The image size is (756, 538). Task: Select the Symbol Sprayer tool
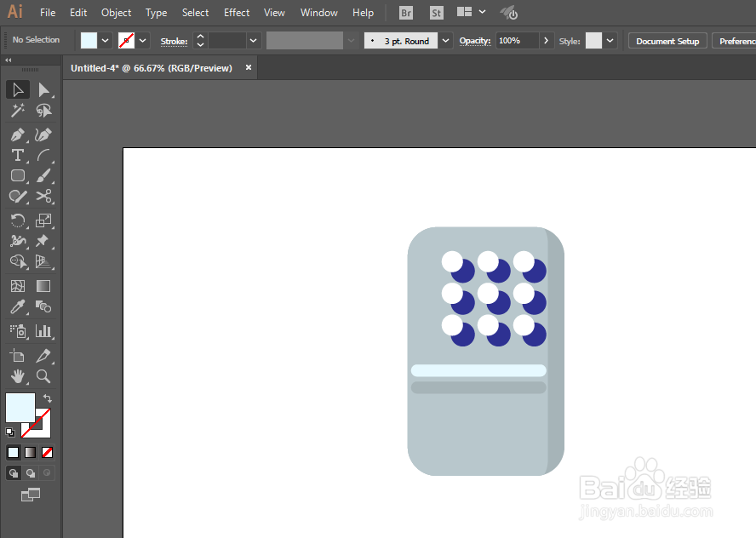click(x=18, y=331)
